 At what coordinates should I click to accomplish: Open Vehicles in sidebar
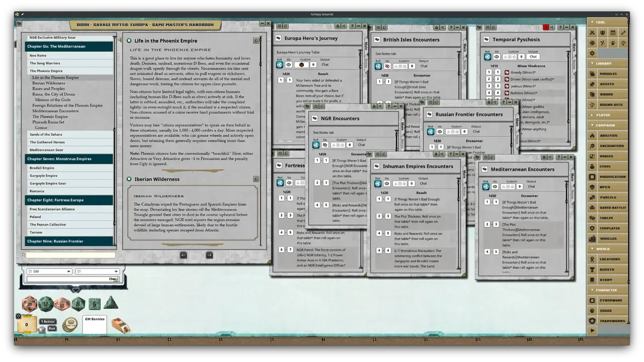click(x=608, y=239)
